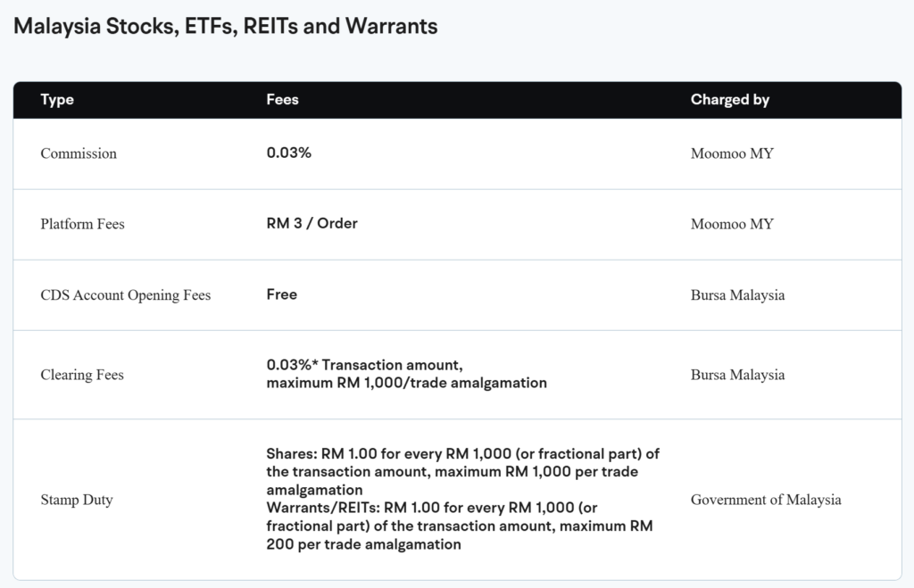Click the Type column header

tap(57, 100)
